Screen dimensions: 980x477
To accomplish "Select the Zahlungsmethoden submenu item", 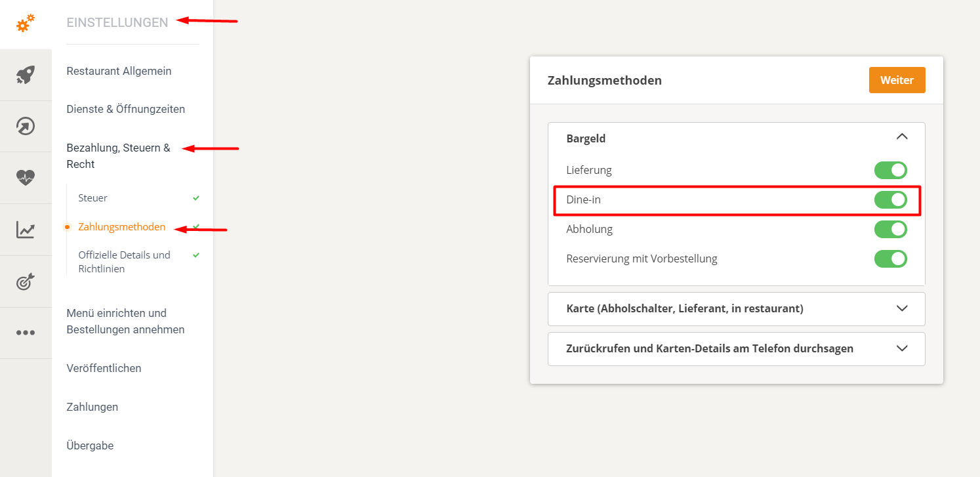I will point(121,227).
